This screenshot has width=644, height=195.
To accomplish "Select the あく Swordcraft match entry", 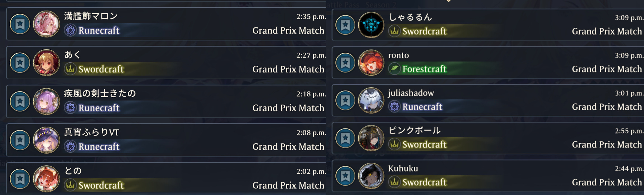I will click(166, 63).
